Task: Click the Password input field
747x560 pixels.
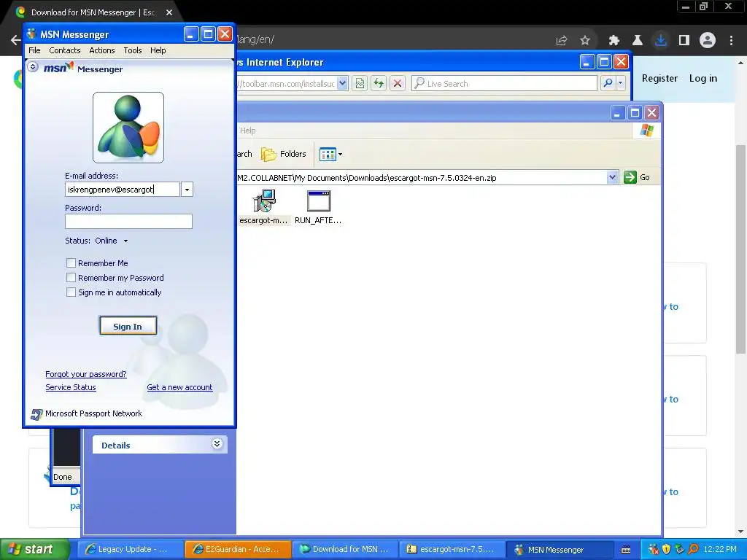Action: coord(128,222)
